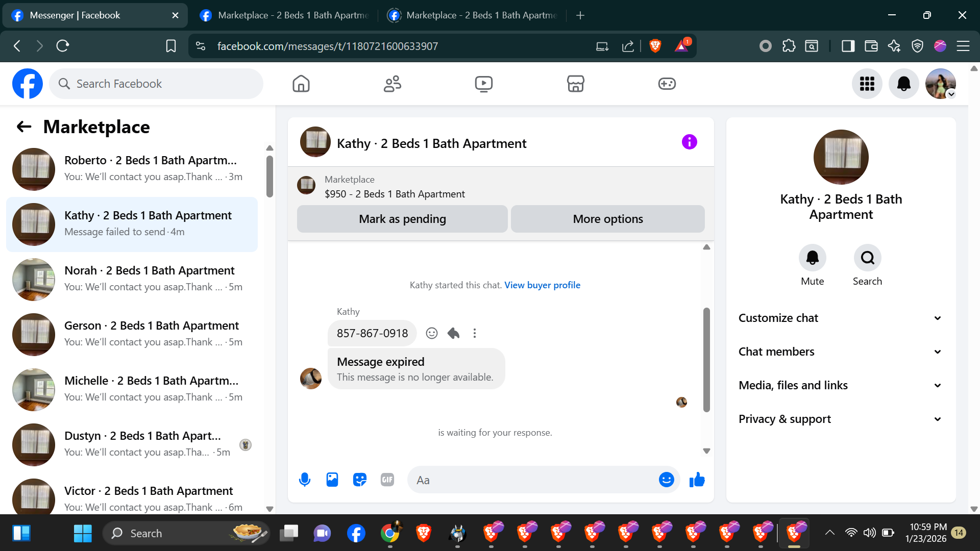Open the GIF picker icon
Image resolution: width=980 pixels, height=551 pixels.
click(x=387, y=480)
